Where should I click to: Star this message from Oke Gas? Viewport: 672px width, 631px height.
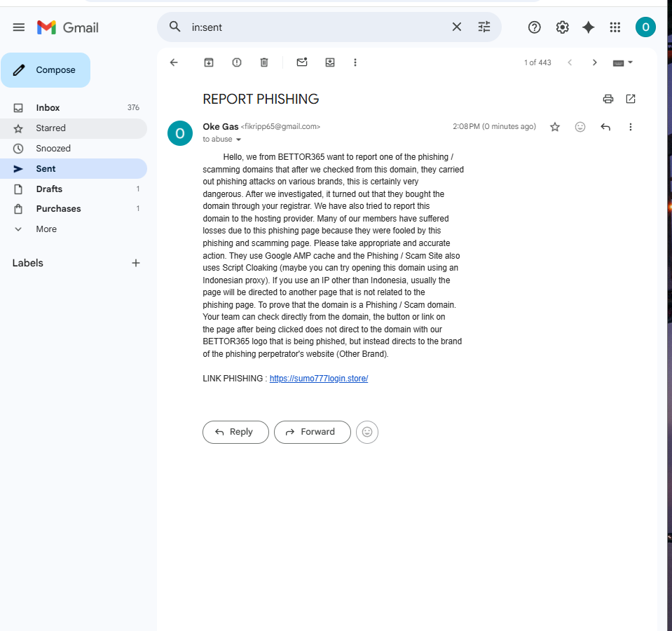coord(554,127)
